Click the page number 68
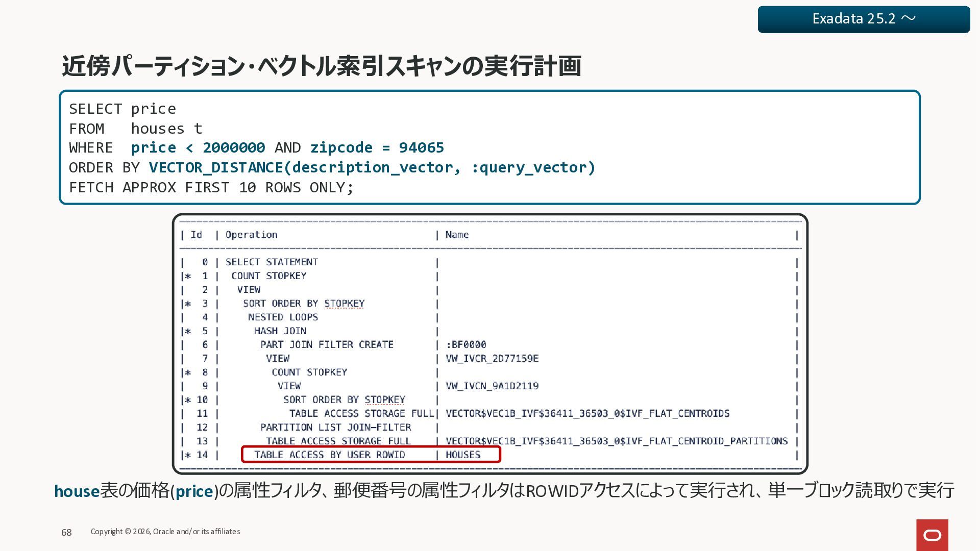The width and height of the screenshot is (980, 551). [66, 533]
